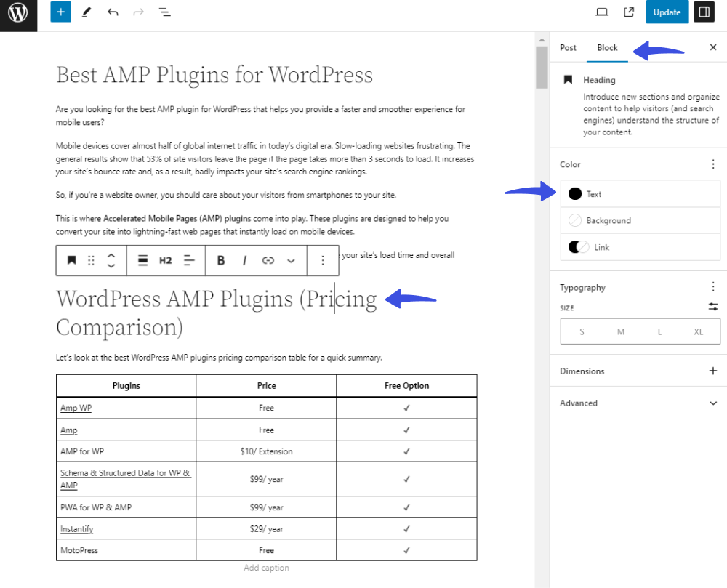Select font size XL
This screenshot has height=588, width=727.
point(698,331)
